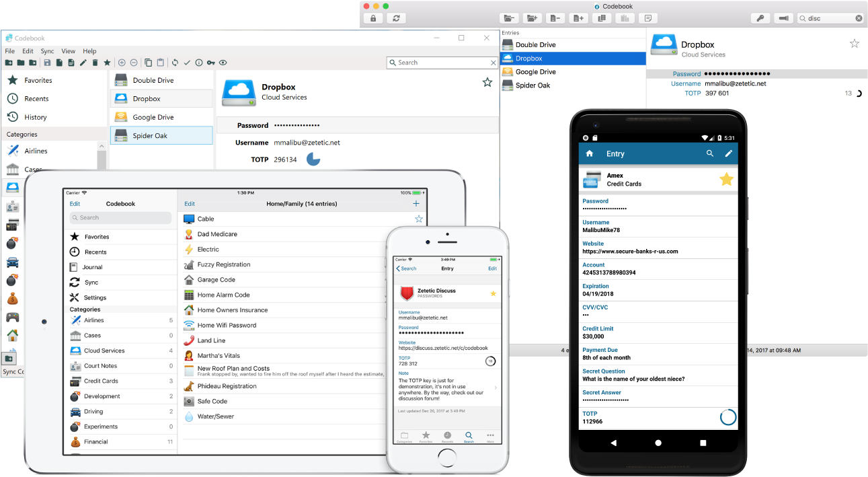Click the pencil edit icon in Windows toolbar
The width and height of the screenshot is (868, 477).
83,63
